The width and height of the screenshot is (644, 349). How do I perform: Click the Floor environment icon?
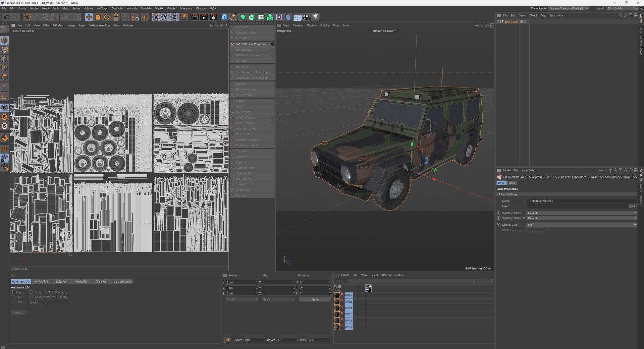(x=298, y=17)
